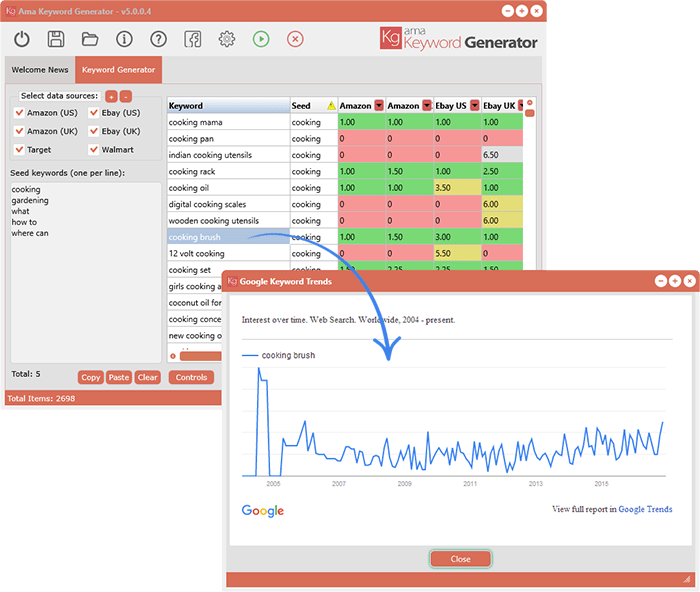Click the Kg logo in the Google Keyword Trends title bar
Image resolution: width=700 pixels, height=592 pixels.
pyautogui.click(x=232, y=281)
